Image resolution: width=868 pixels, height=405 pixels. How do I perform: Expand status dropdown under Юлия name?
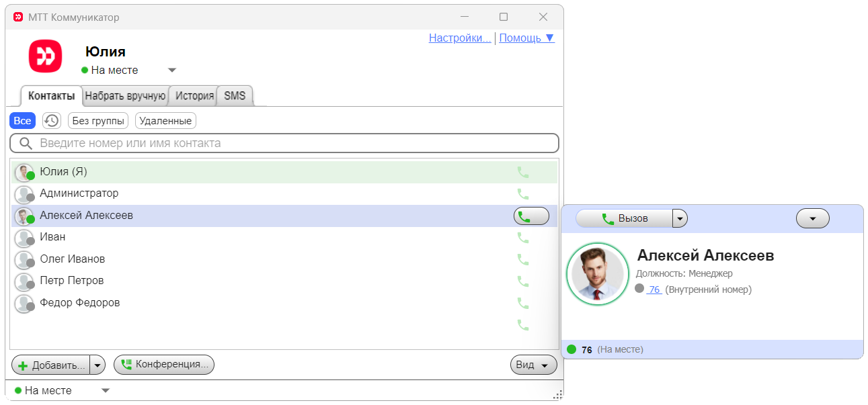point(171,71)
